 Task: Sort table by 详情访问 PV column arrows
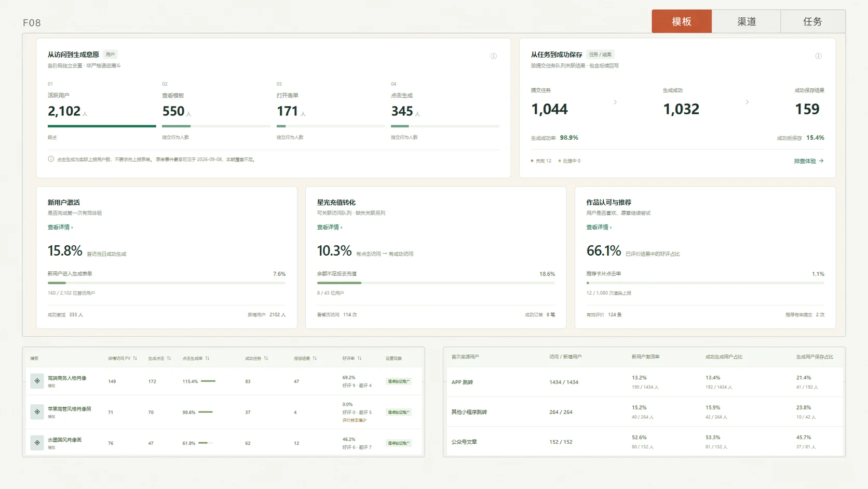tap(135, 358)
